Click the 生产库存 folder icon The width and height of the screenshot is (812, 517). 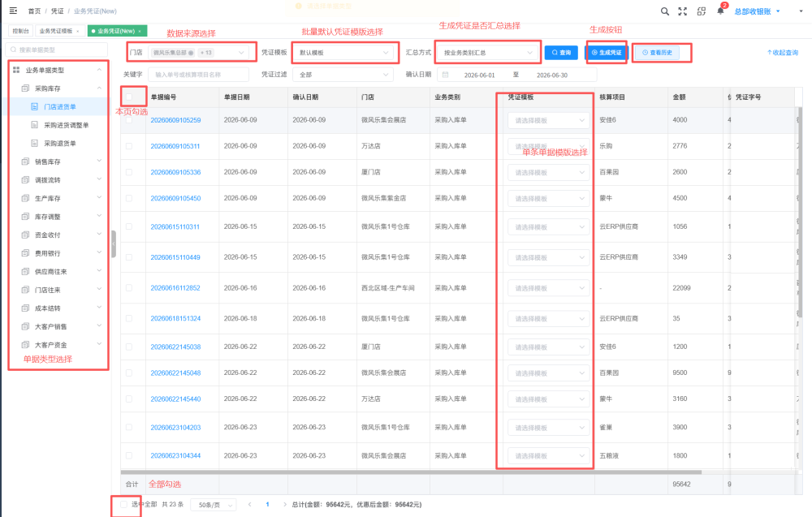(25, 198)
